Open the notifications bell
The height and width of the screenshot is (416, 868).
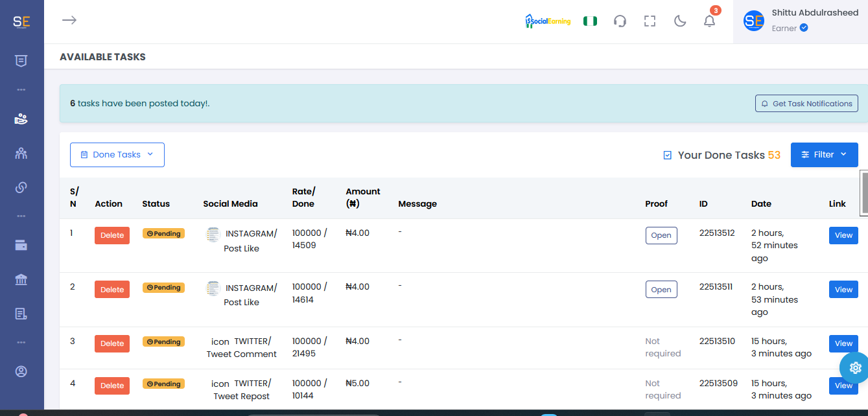(709, 21)
